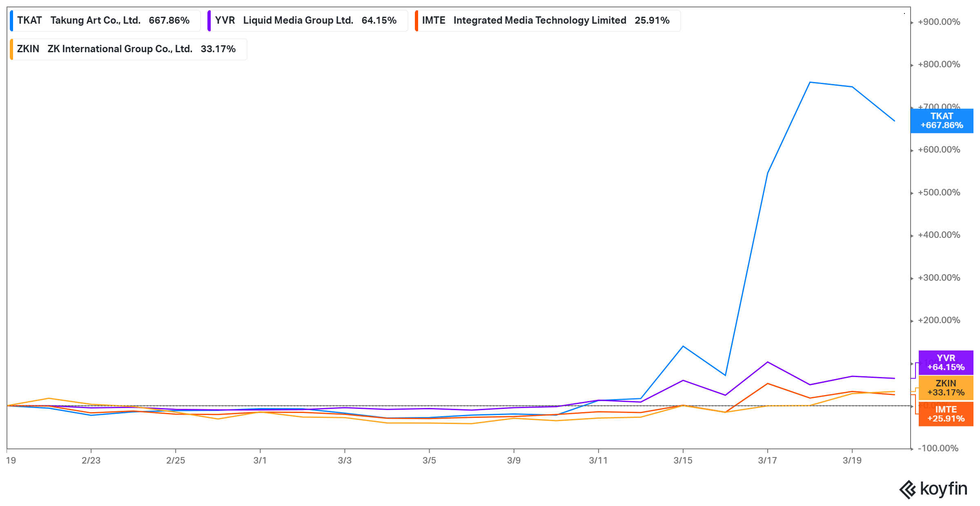This screenshot has width=980, height=506.
Task: Click the IMTE orange line peak at 3/17
Action: click(x=768, y=384)
